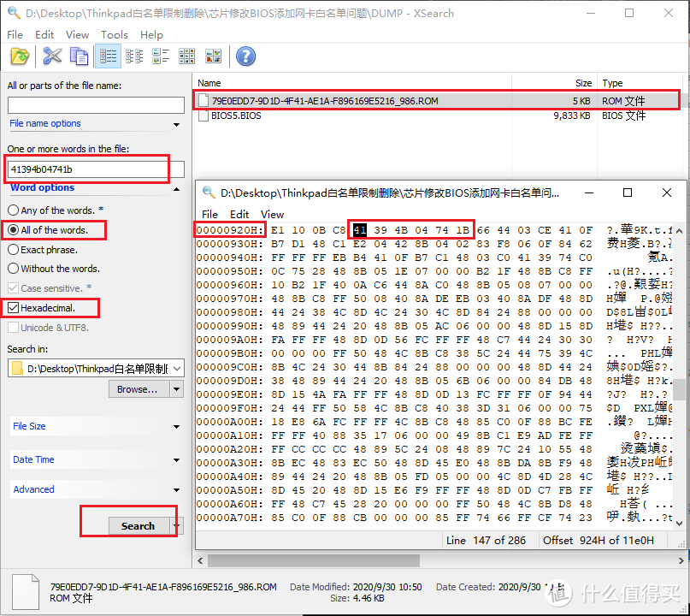Toggle Case sensitive checkbox

click(x=13, y=288)
